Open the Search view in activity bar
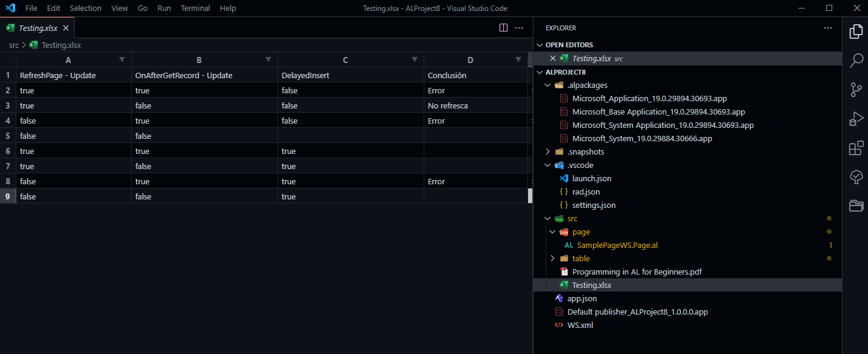The width and height of the screenshot is (868, 354). tap(856, 60)
